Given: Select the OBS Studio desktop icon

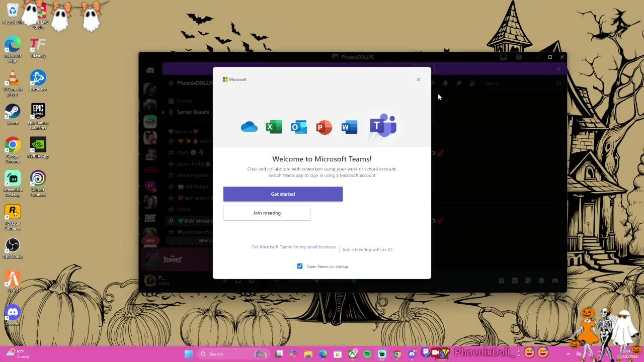Looking at the screenshot, I should click(13, 248).
